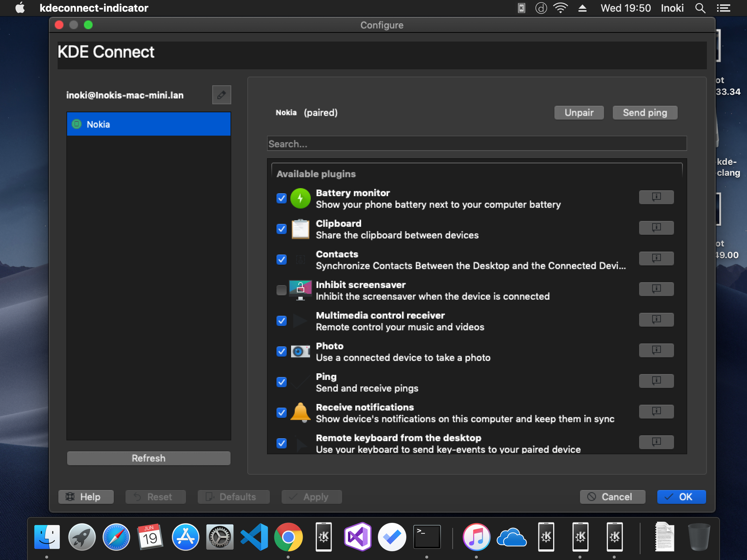Screen dimensions: 747x560
Task: Show Multimedia control receiver info
Action: (656, 320)
